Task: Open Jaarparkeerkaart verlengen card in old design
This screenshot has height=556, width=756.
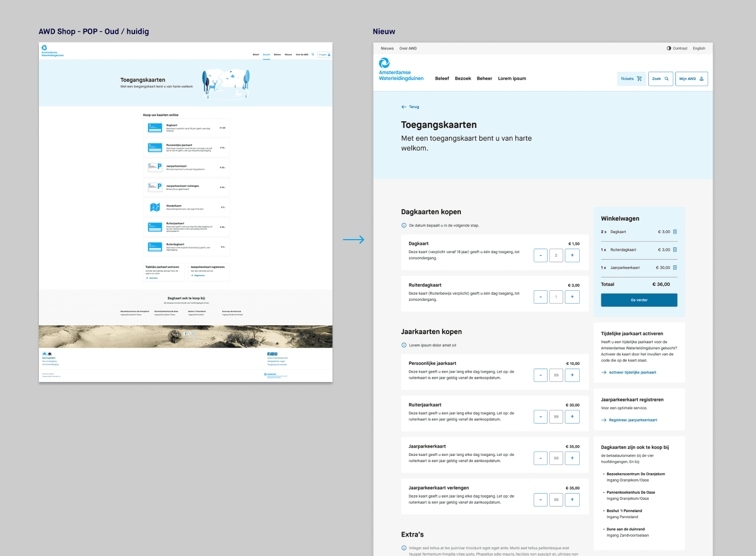Action: (186, 187)
